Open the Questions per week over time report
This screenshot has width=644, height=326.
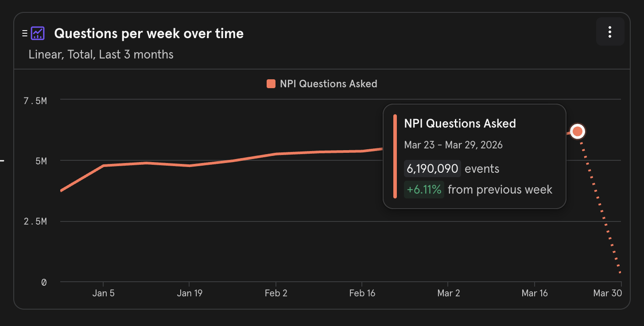point(149,33)
